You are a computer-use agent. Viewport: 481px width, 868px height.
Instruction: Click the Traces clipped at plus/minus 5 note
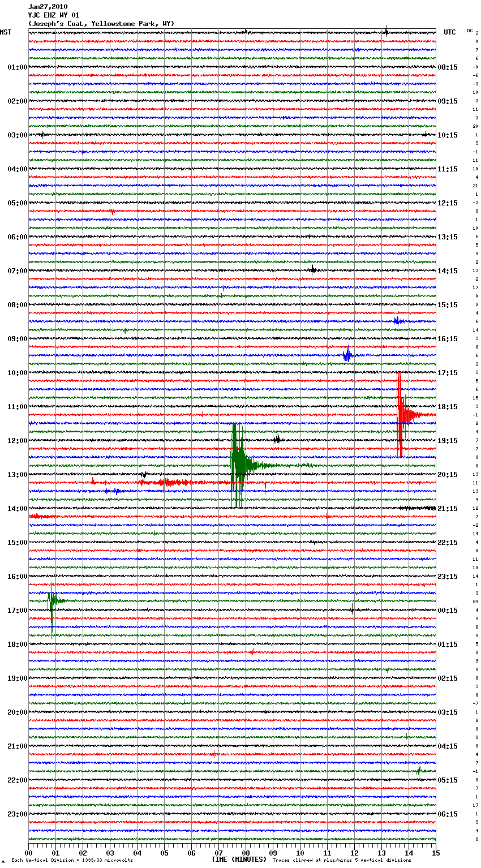(342, 861)
